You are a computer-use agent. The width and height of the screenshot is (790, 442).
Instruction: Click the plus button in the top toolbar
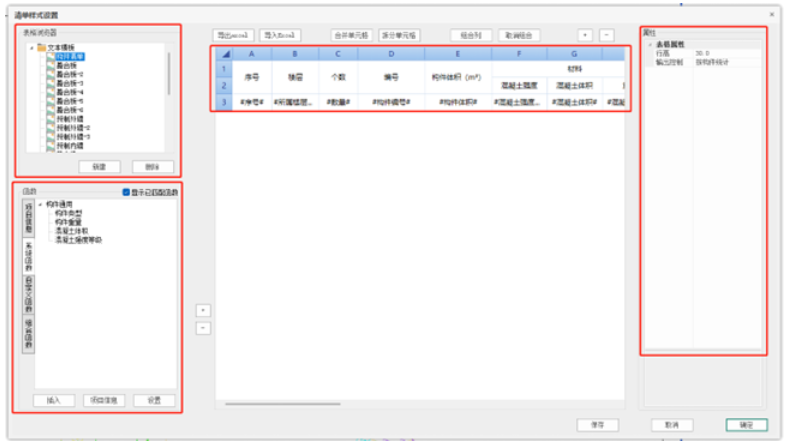(585, 35)
